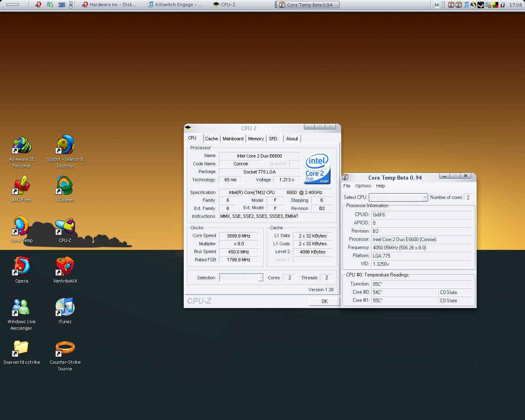Image resolution: width=525 pixels, height=420 pixels.
Task: Click the Core #0 temperature 54C°
Action: coord(404,292)
